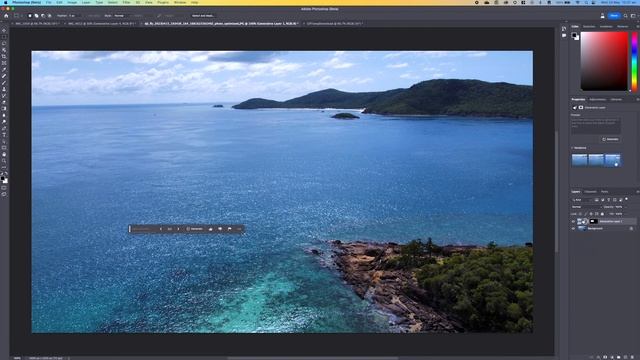Viewport: 640px width, 360px height.
Task: Open the Window menu
Action: click(x=180, y=2)
